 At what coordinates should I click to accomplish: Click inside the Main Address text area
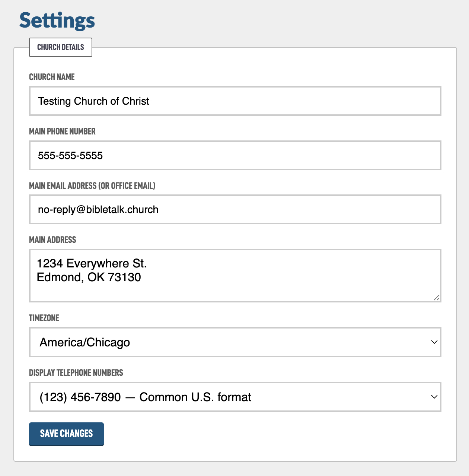[x=235, y=276]
